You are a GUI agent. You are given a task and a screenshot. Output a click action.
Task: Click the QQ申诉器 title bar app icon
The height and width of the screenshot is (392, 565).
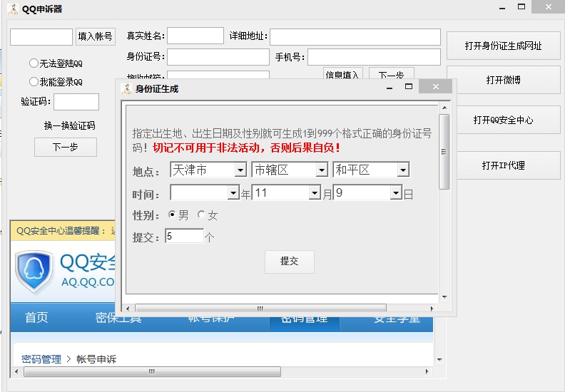pos(12,9)
